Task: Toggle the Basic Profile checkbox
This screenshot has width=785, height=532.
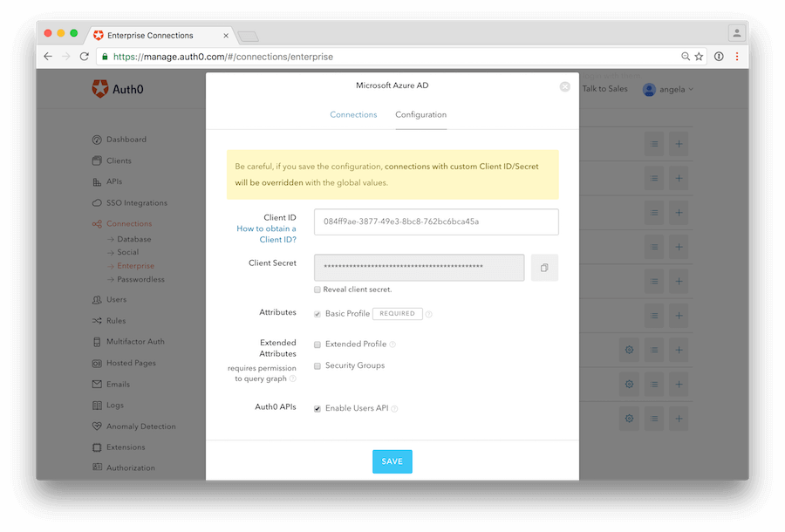Action: point(317,314)
